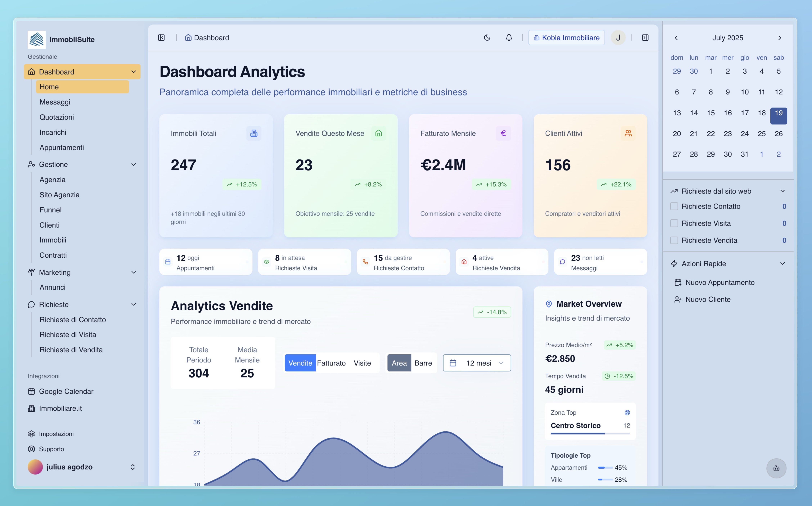Image resolution: width=812 pixels, height=506 pixels.
Task: Click the immobilSuite logo
Action: [37, 40]
